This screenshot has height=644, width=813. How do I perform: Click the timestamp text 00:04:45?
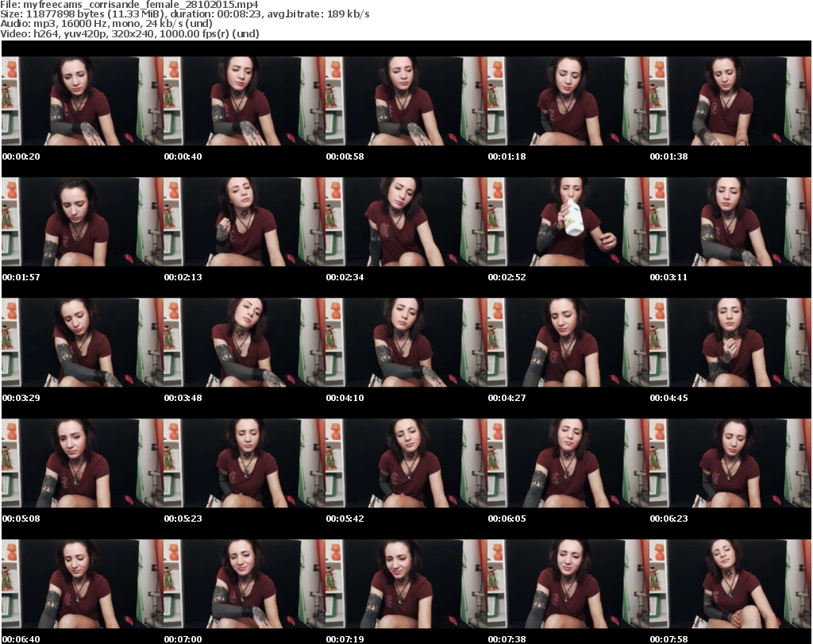click(669, 398)
